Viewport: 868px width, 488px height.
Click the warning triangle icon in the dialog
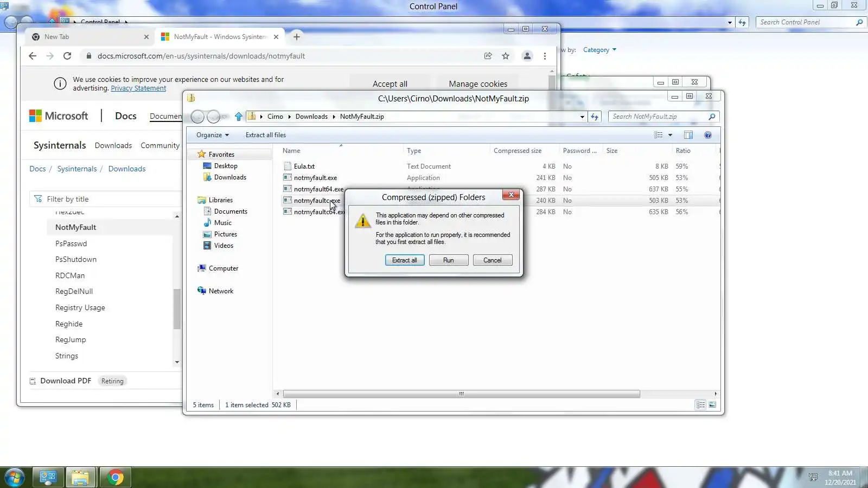362,221
